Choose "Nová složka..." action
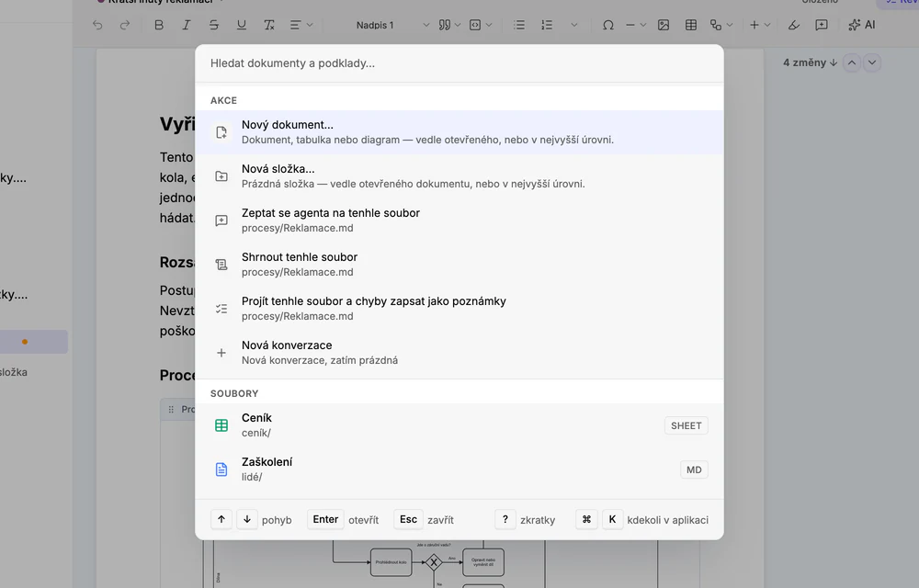This screenshot has width=919, height=588. pos(459,176)
